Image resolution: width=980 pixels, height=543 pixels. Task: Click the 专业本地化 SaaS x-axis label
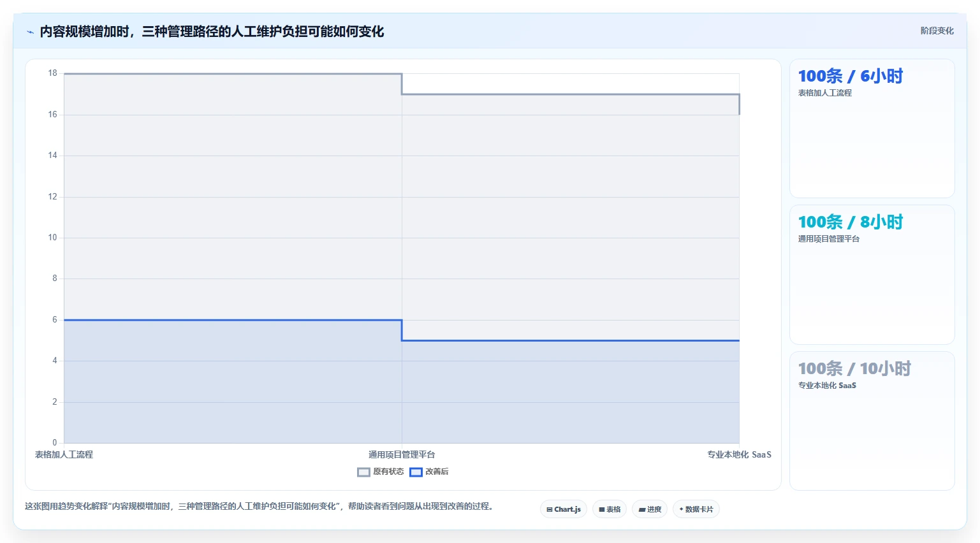(x=739, y=454)
